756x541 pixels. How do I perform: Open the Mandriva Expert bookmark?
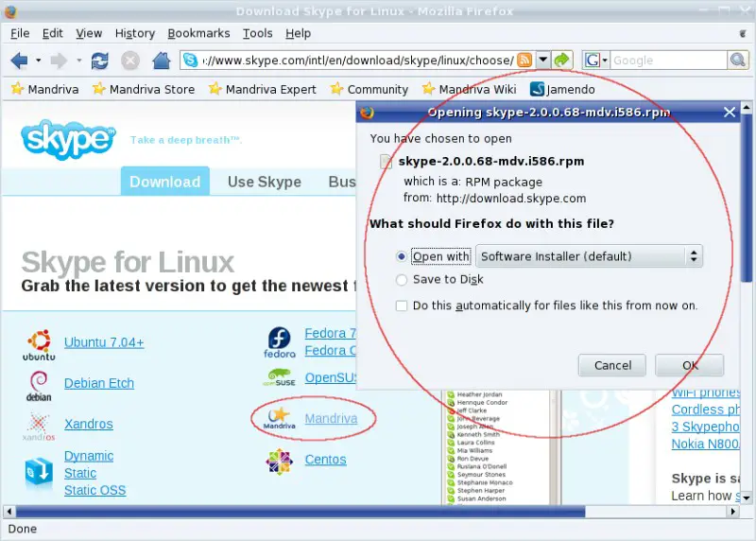(263, 89)
